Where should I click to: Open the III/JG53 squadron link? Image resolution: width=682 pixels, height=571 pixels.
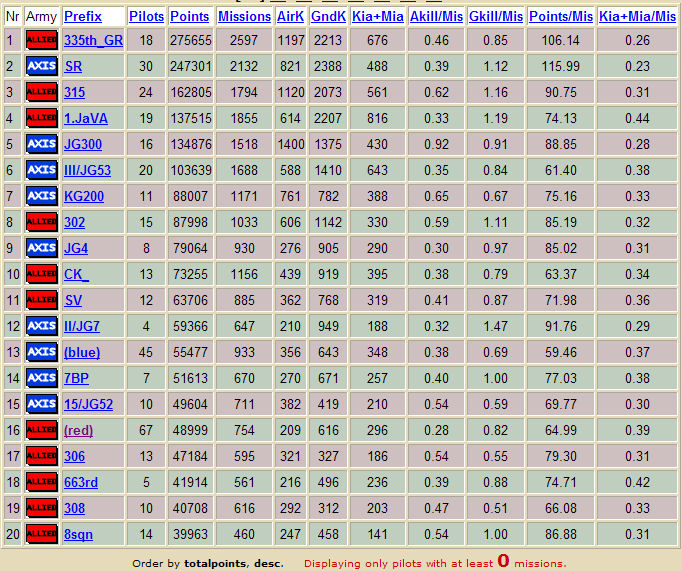(87, 170)
